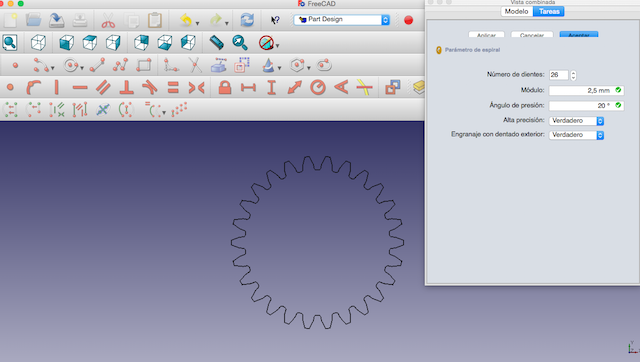Apply the equal constraint
The image size is (640, 362).
pyautogui.click(x=173, y=87)
